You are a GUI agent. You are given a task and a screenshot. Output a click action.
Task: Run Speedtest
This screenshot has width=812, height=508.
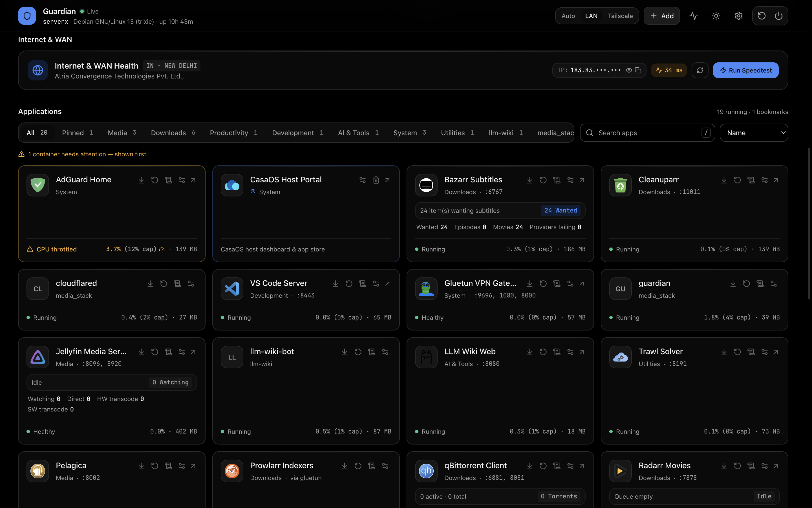745,70
